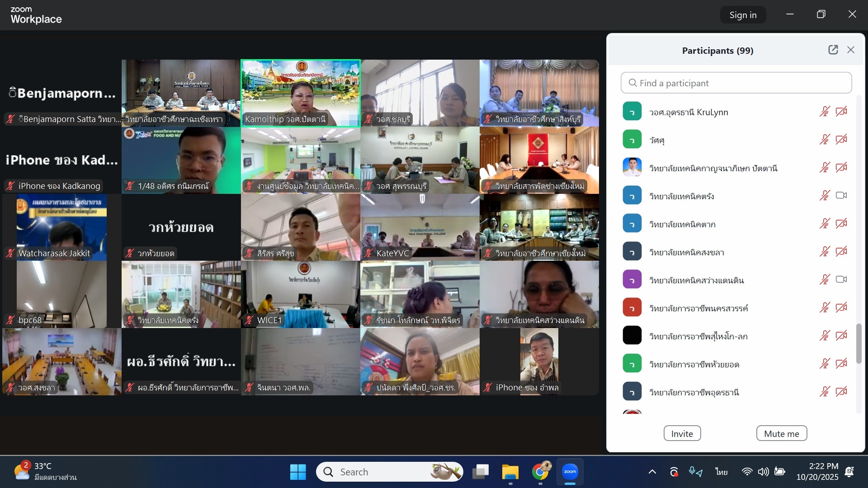Click disabled camera icon for วิทยาลัยเทคนิคตาก
868x488 pixels.
pos(841,224)
